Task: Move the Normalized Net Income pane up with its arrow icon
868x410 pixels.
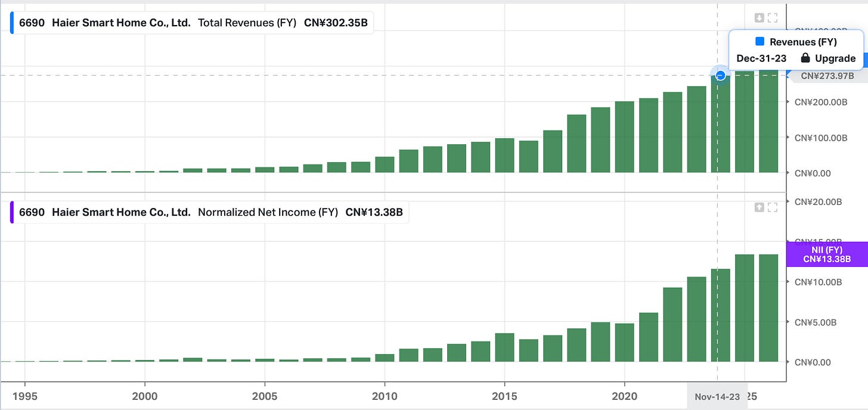Action: tap(759, 207)
